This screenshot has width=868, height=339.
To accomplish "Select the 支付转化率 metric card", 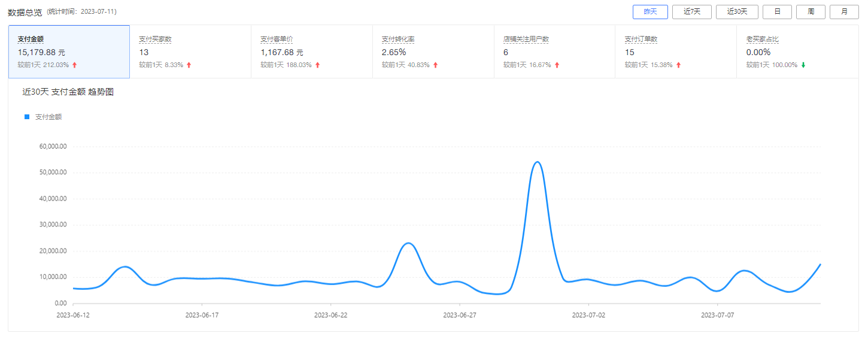I will [x=433, y=52].
